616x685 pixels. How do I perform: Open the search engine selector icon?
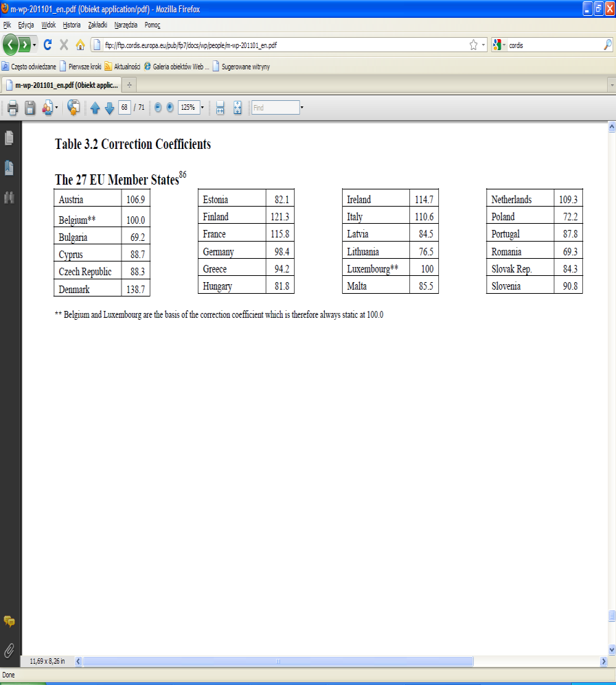point(497,45)
